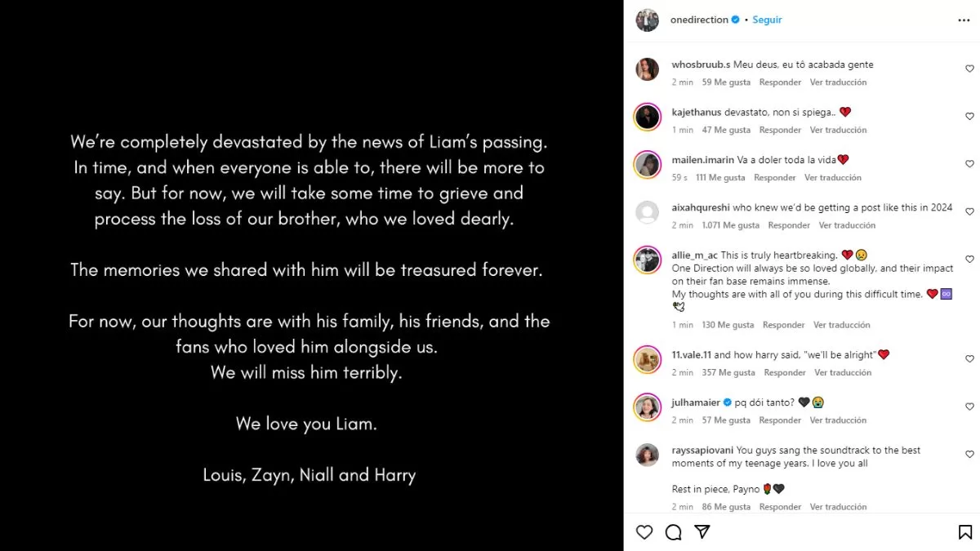View the 1.071 likes on aixahqureshi's comment
This screenshot has width=980, height=551.
coord(730,225)
